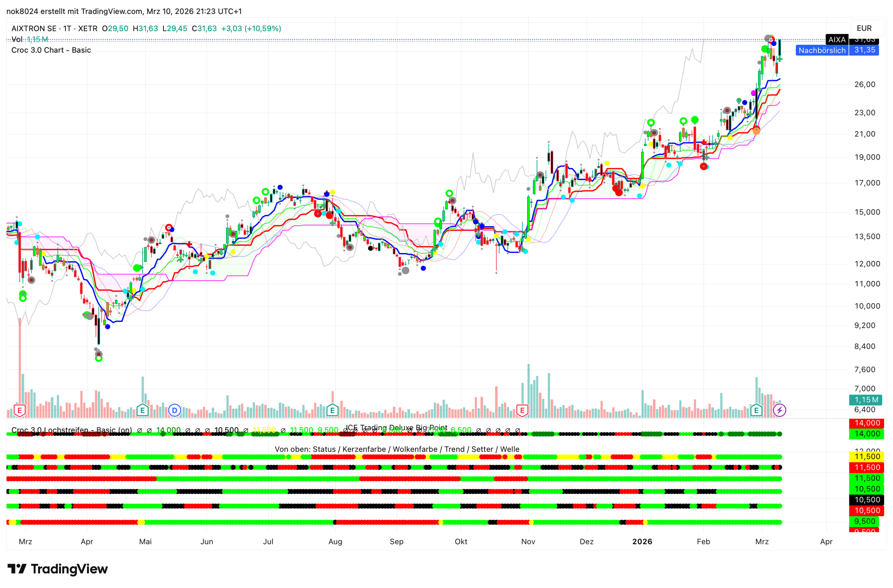This screenshot has height=588, width=893.
Task: Click the 2026 label on the time axis
Action: tap(642, 542)
